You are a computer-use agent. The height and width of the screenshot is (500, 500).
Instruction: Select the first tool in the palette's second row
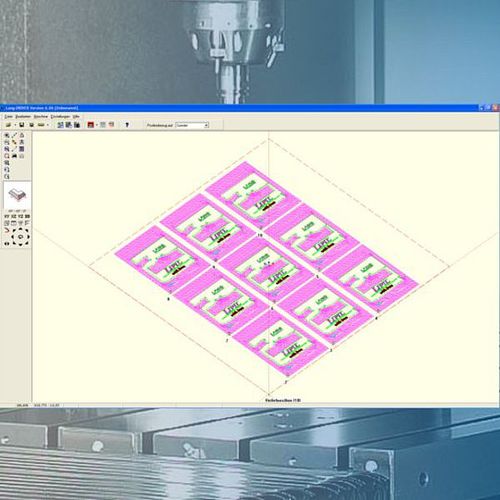[x=7, y=142]
